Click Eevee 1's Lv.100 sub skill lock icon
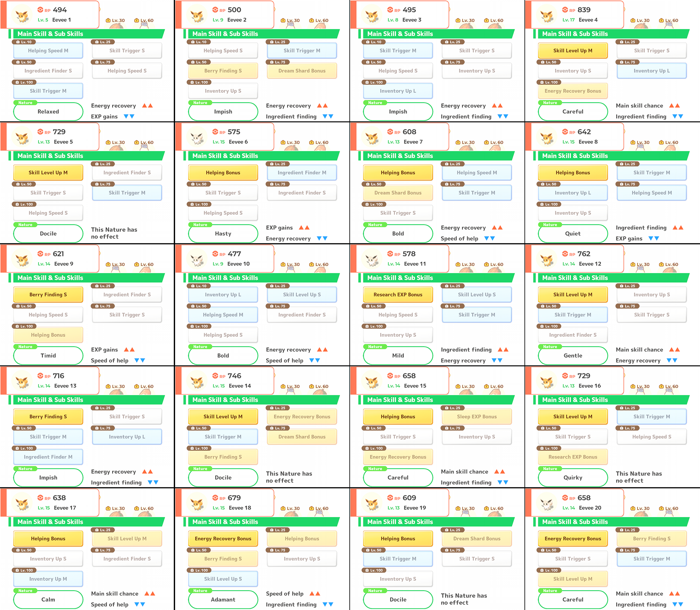 [x=18, y=82]
